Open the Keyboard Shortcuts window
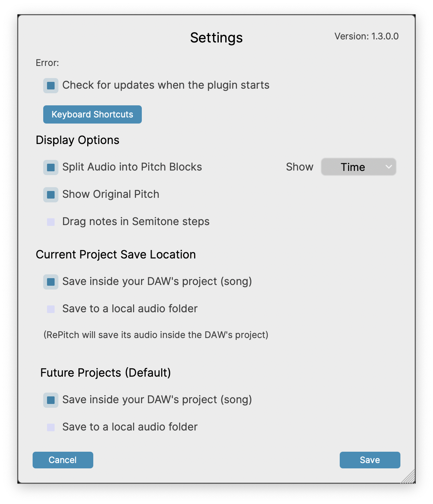 [x=93, y=114]
